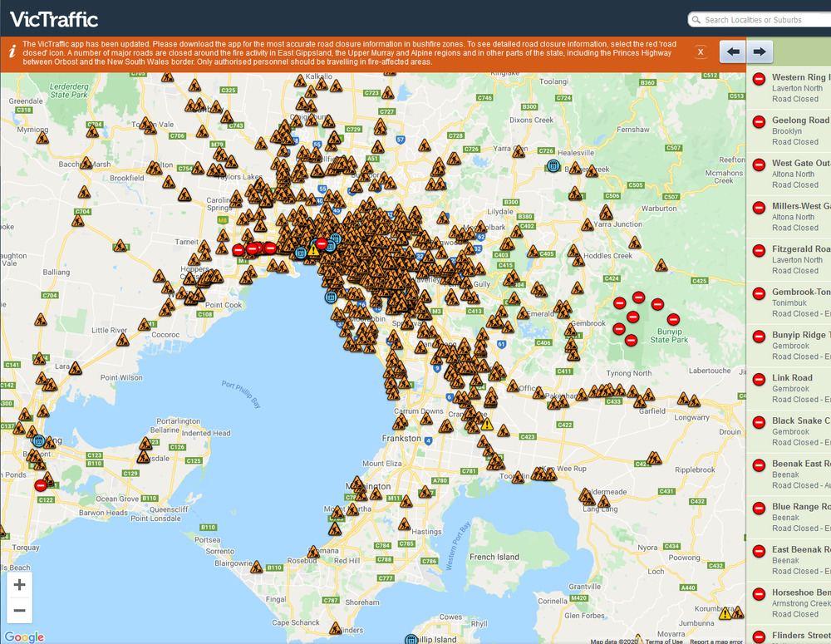Click the blue marker near Healesville
Viewport: 831px width, 644px height.
coord(553,166)
